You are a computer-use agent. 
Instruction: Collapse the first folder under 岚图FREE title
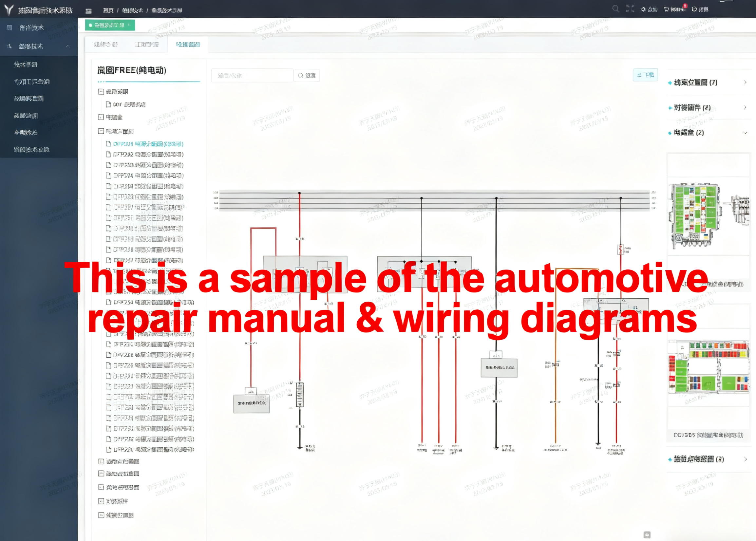[x=101, y=92]
